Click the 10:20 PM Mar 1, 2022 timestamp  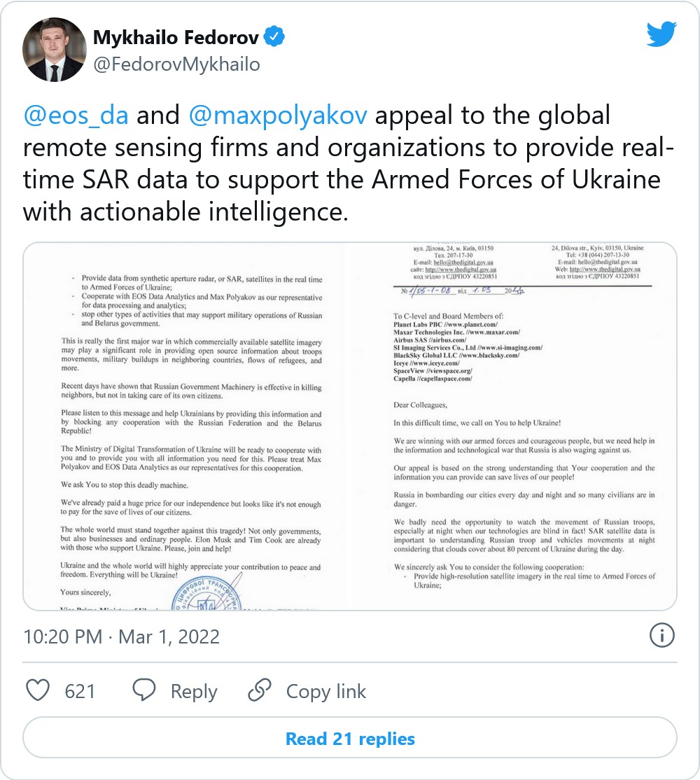122,636
